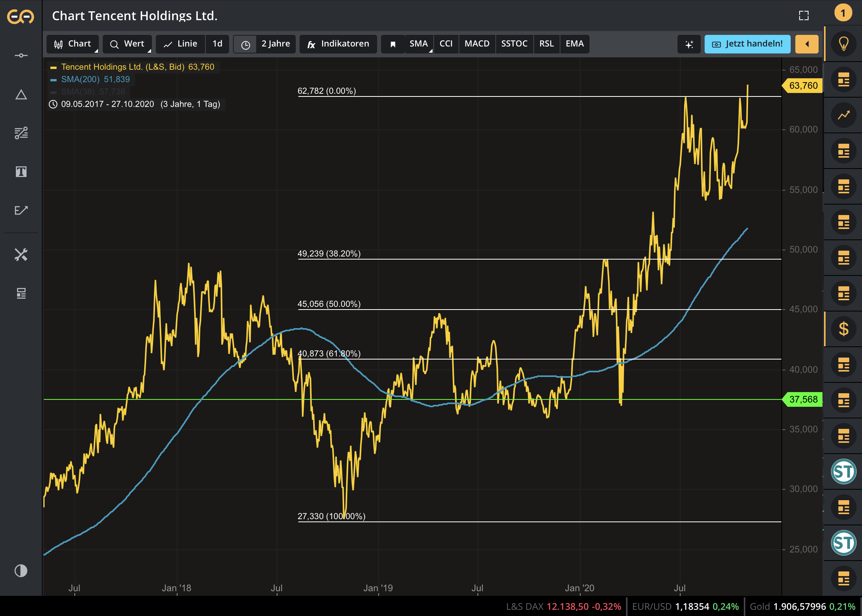Screen dimensions: 862x616
Task: Open the Indikatoren menu
Action: (x=338, y=44)
